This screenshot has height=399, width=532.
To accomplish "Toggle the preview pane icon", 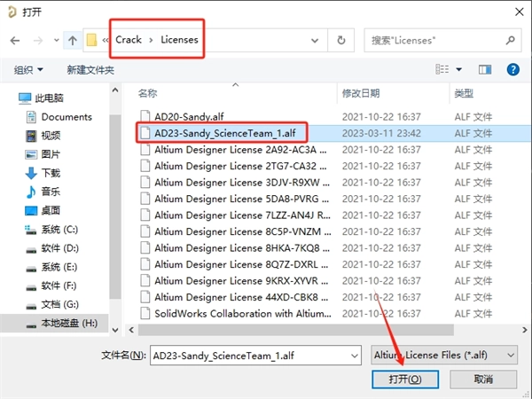I will 486,69.
